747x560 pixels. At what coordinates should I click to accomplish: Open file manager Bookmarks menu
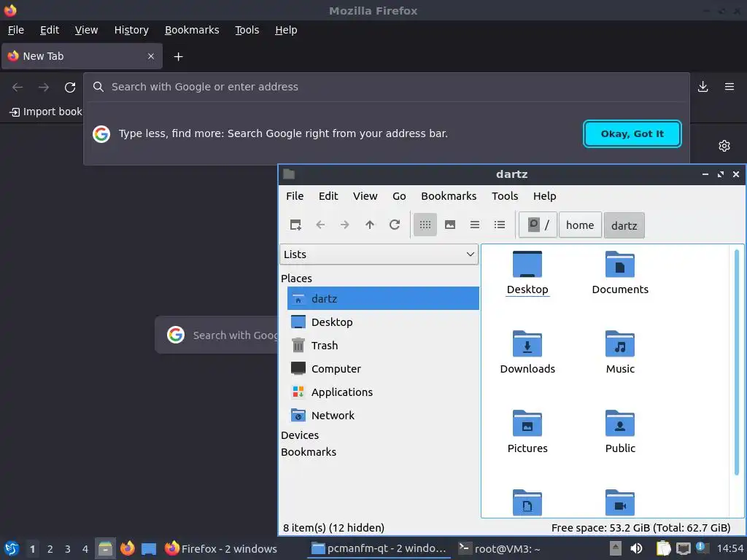(449, 196)
